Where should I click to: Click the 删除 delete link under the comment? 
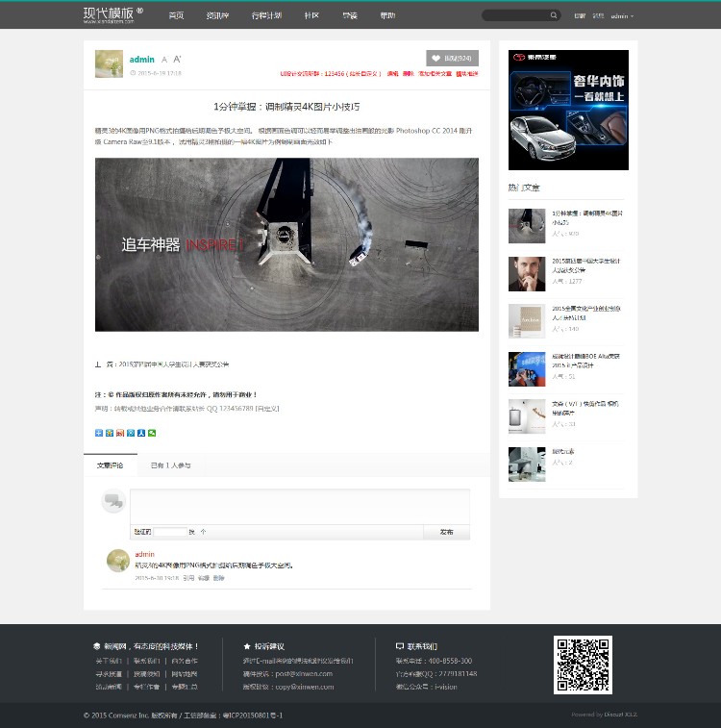coord(218,578)
